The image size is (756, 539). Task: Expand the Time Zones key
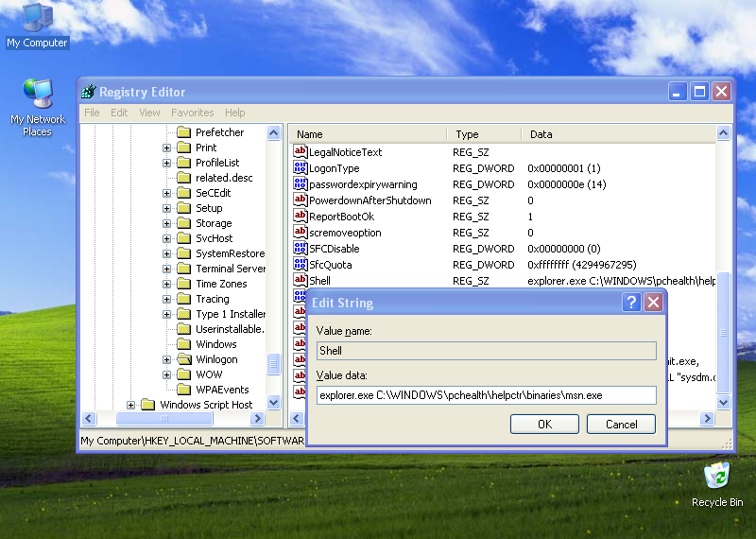(166, 285)
